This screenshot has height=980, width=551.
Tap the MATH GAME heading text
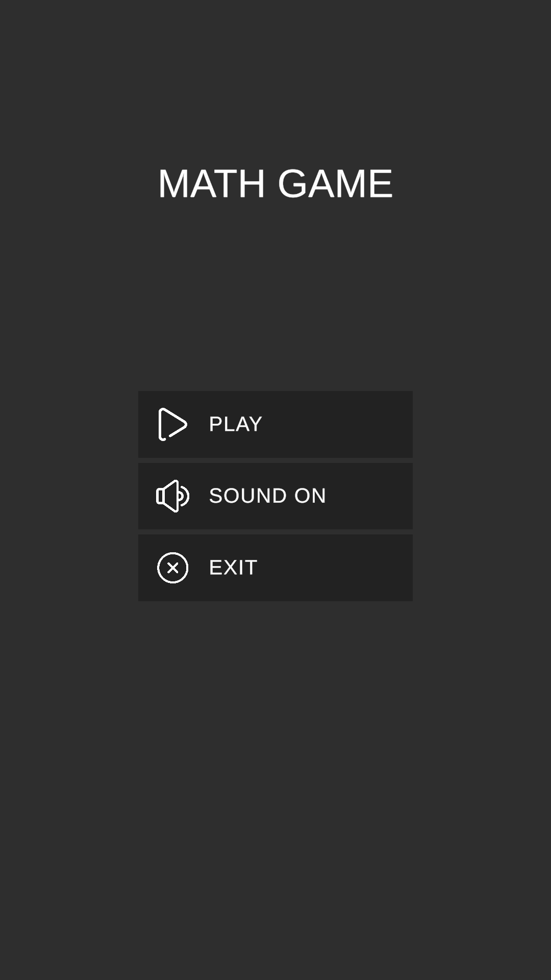point(275,184)
